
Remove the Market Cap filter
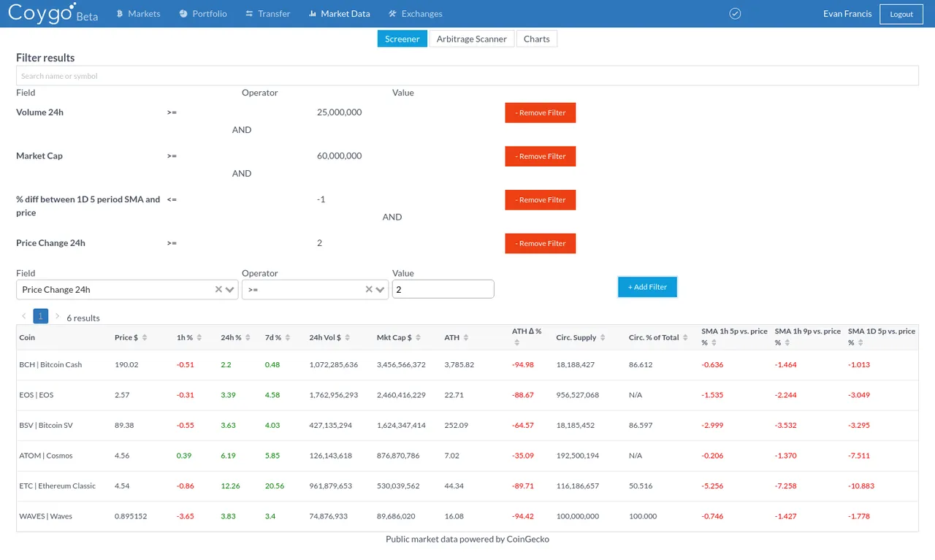[x=541, y=156]
